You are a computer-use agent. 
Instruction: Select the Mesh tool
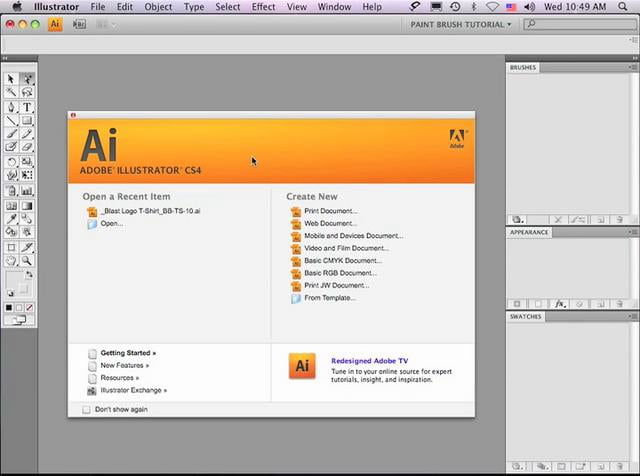click(11, 206)
